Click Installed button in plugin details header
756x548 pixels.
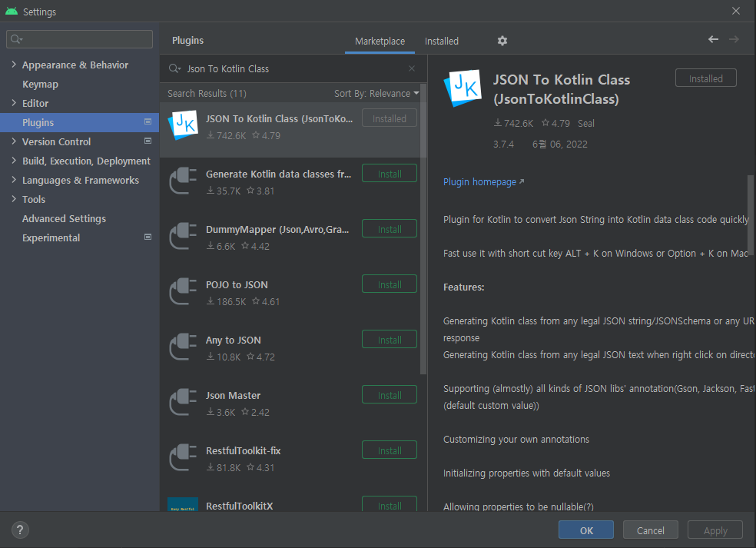pos(705,78)
